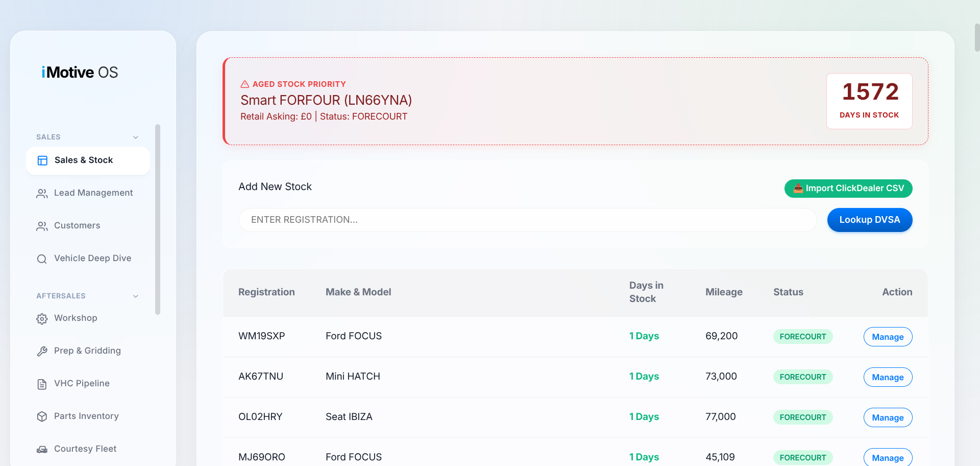Click registration WM19SXP
This screenshot has height=466, width=980.
tap(262, 336)
